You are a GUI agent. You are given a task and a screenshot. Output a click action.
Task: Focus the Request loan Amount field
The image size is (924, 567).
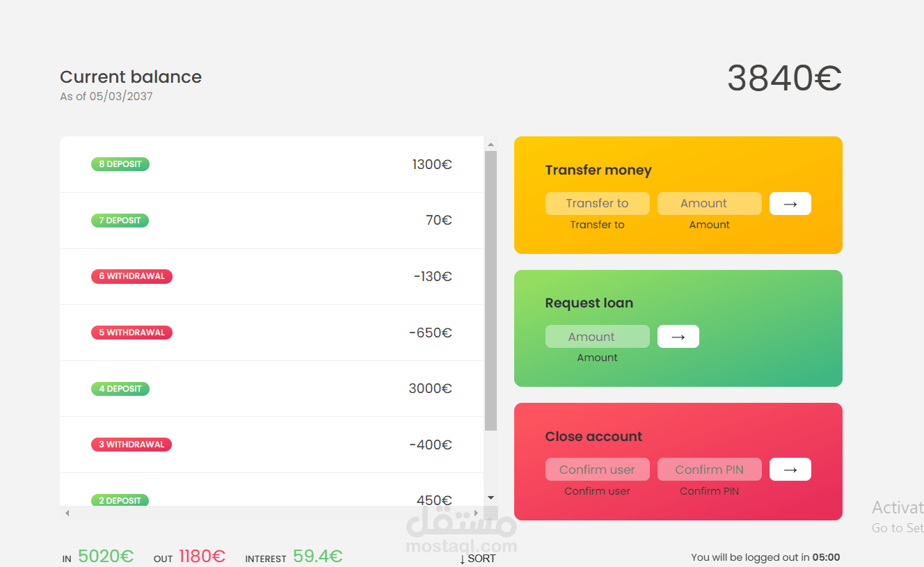pos(598,337)
